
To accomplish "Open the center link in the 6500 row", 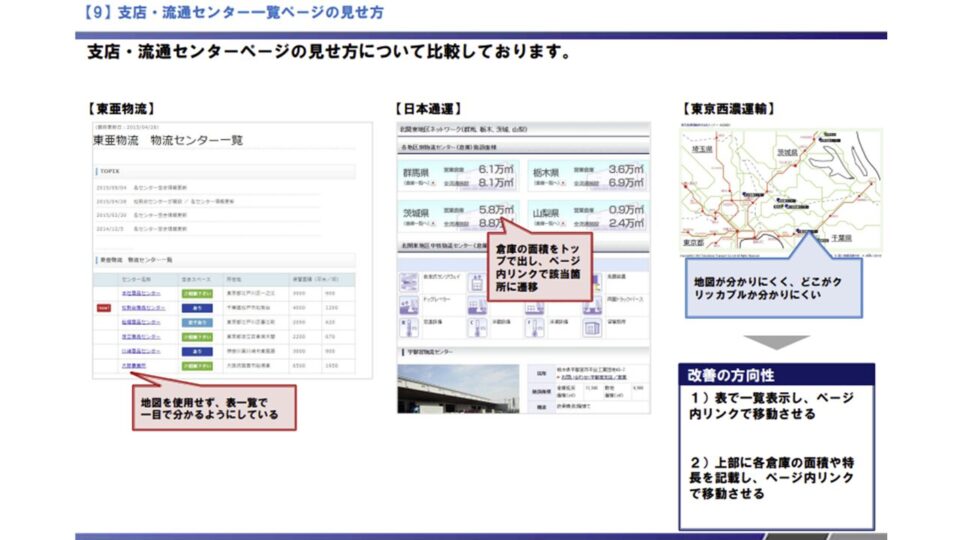I will tap(133, 366).
